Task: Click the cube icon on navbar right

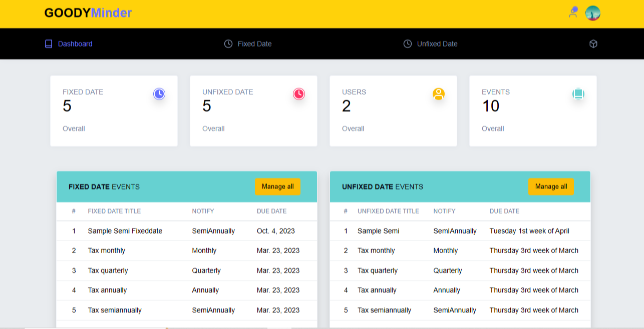Action: [593, 44]
